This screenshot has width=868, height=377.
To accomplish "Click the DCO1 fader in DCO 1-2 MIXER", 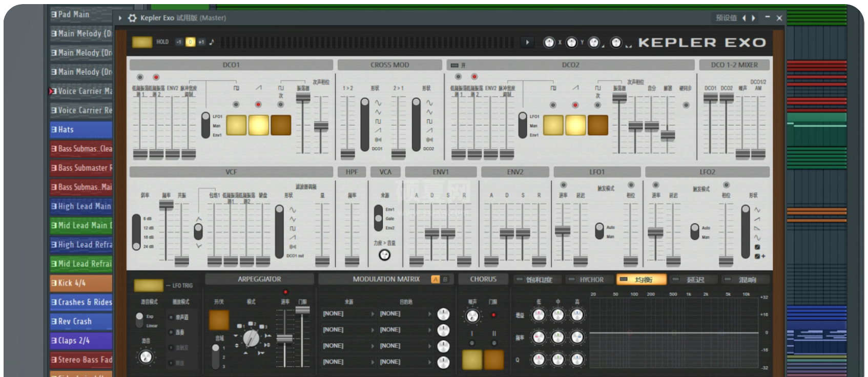I will click(x=710, y=97).
